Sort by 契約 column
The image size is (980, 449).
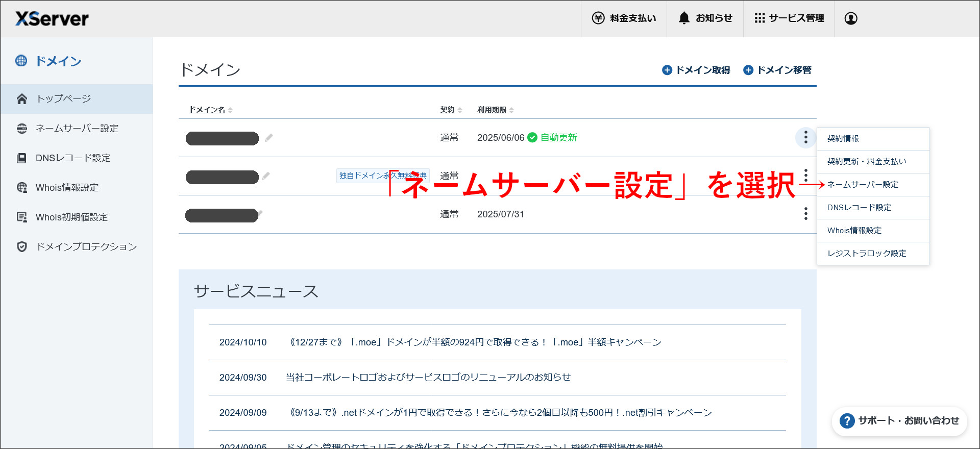451,110
